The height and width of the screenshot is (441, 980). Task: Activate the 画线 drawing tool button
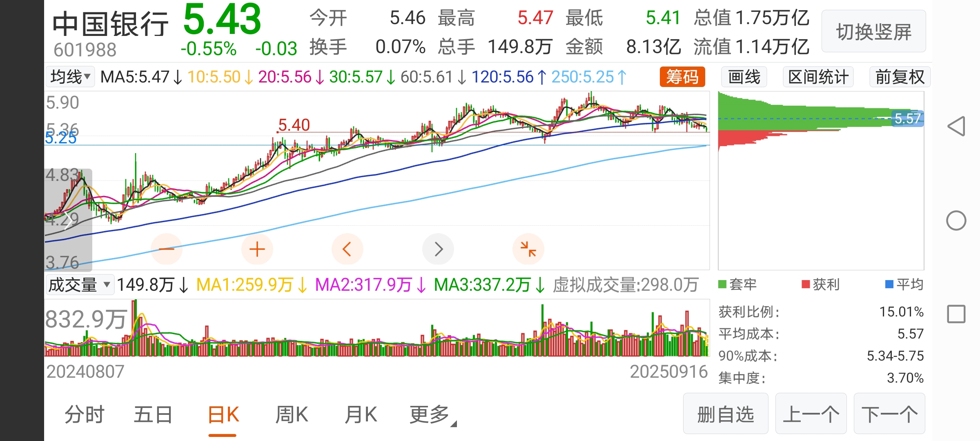(744, 77)
